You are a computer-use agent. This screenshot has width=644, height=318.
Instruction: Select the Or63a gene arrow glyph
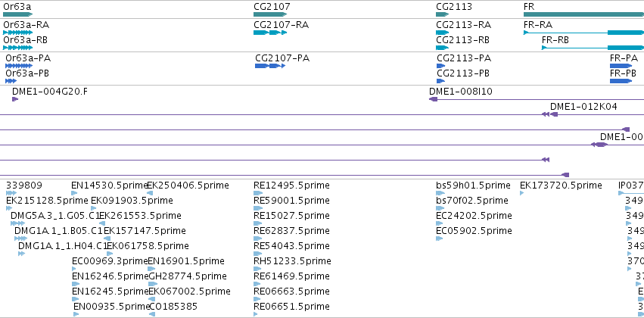(x=17, y=14)
